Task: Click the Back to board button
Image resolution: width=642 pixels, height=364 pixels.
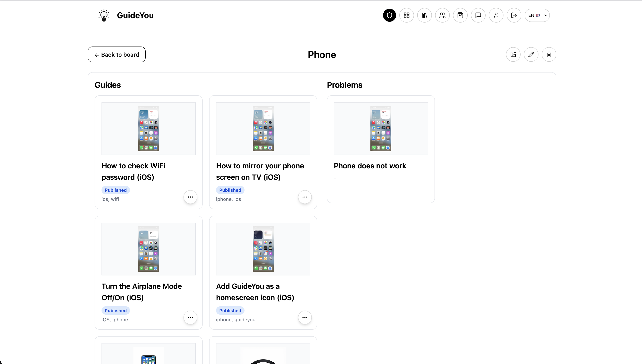Action: click(x=116, y=54)
